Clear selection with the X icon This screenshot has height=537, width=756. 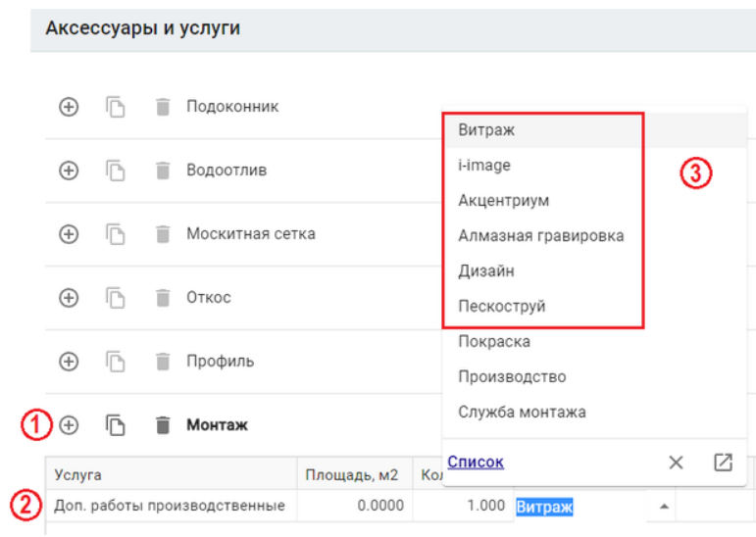(x=676, y=463)
